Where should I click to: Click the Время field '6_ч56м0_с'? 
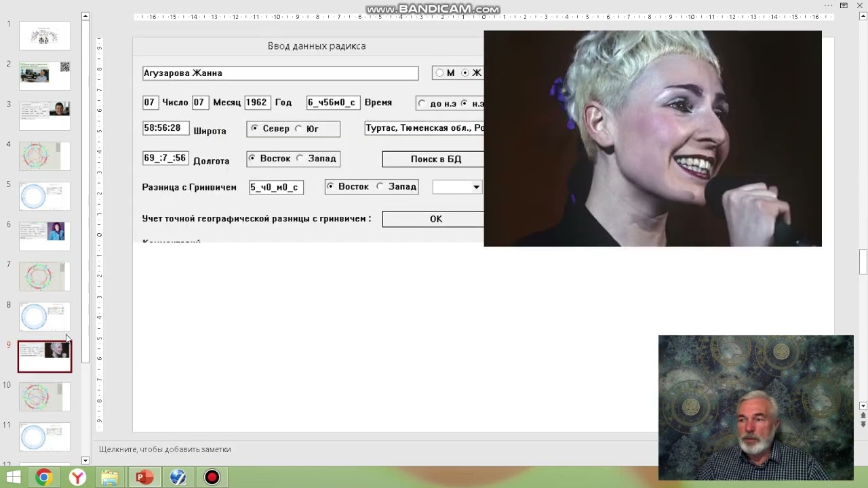coord(333,102)
